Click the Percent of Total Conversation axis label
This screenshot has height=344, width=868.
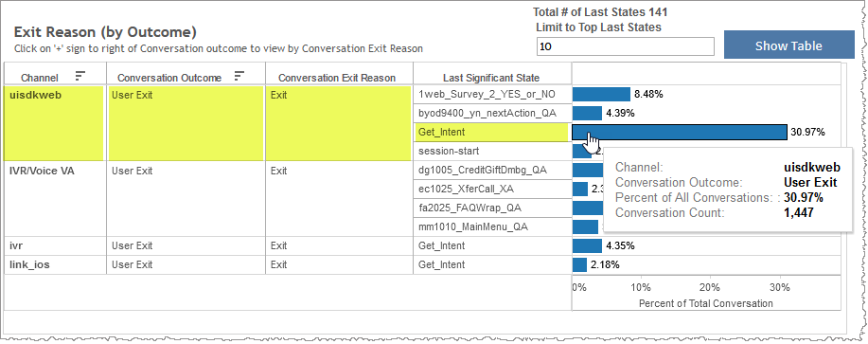[x=706, y=303]
